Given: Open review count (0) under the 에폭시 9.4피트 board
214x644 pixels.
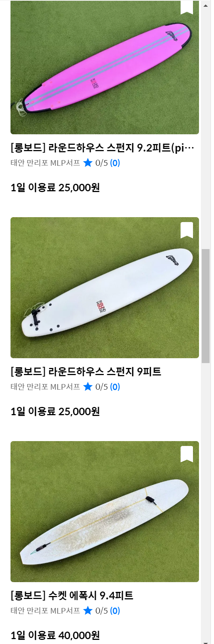Looking at the screenshot, I should (115, 611).
